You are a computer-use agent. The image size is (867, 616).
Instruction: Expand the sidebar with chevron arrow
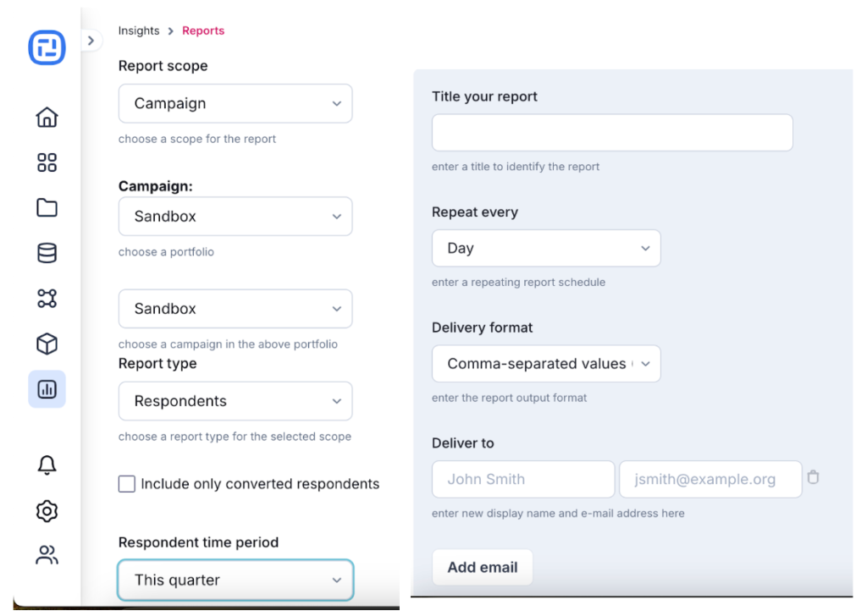pyautogui.click(x=91, y=41)
